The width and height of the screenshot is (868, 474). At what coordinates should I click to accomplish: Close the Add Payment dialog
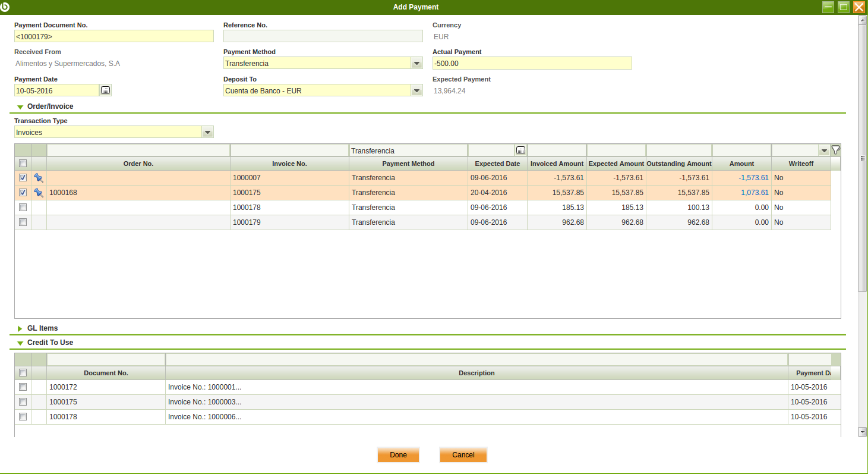tap(858, 7)
